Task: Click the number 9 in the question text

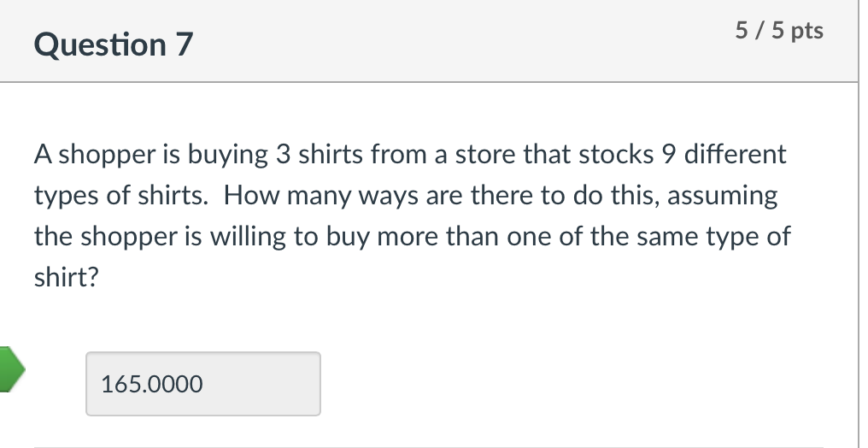Action: [669, 155]
